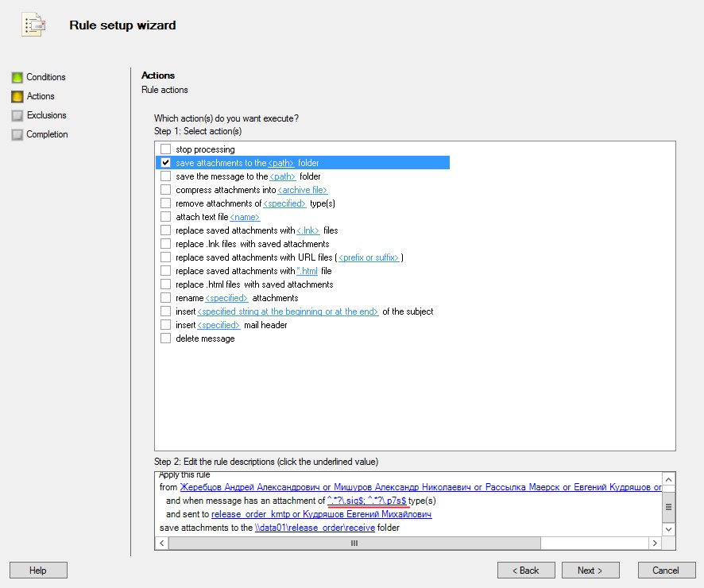Enable the stop processing checkbox

tap(165, 149)
